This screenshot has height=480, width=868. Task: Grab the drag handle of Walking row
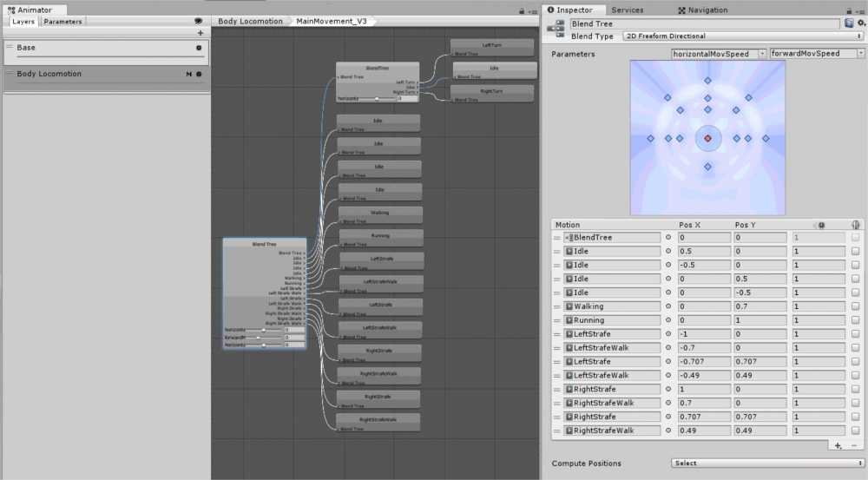click(557, 306)
